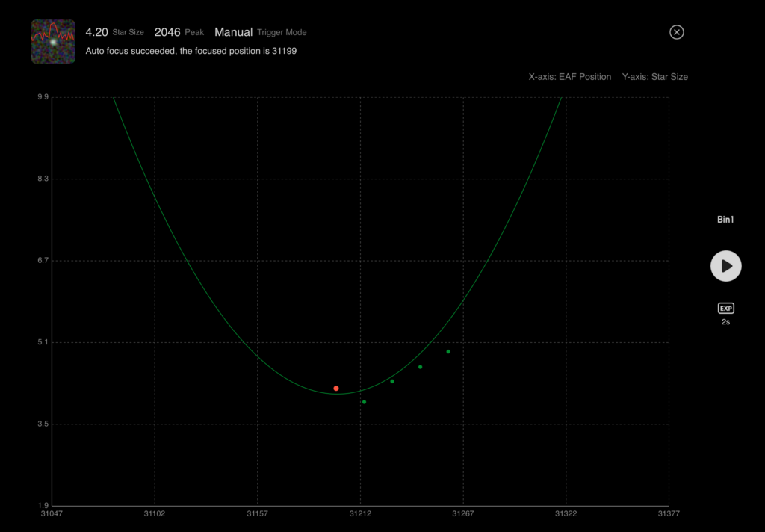Click the 31157 x-axis tick label
Image resolution: width=765 pixels, height=532 pixels.
257,513
